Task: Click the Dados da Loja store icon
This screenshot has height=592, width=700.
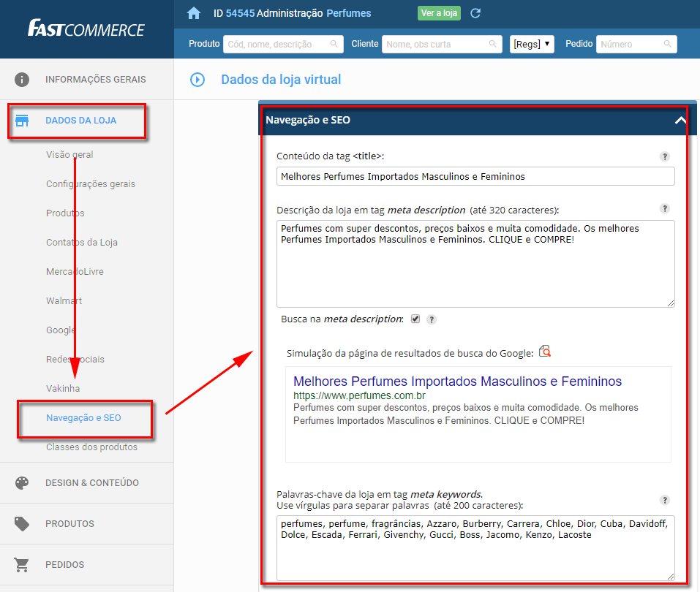Action: (x=22, y=121)
